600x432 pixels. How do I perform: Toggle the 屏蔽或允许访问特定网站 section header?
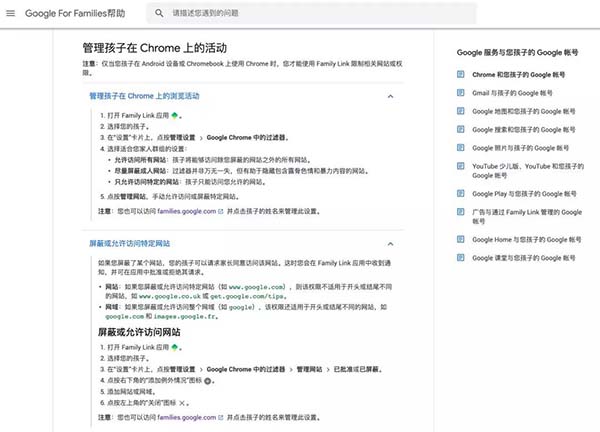click(x=130, y=243)
